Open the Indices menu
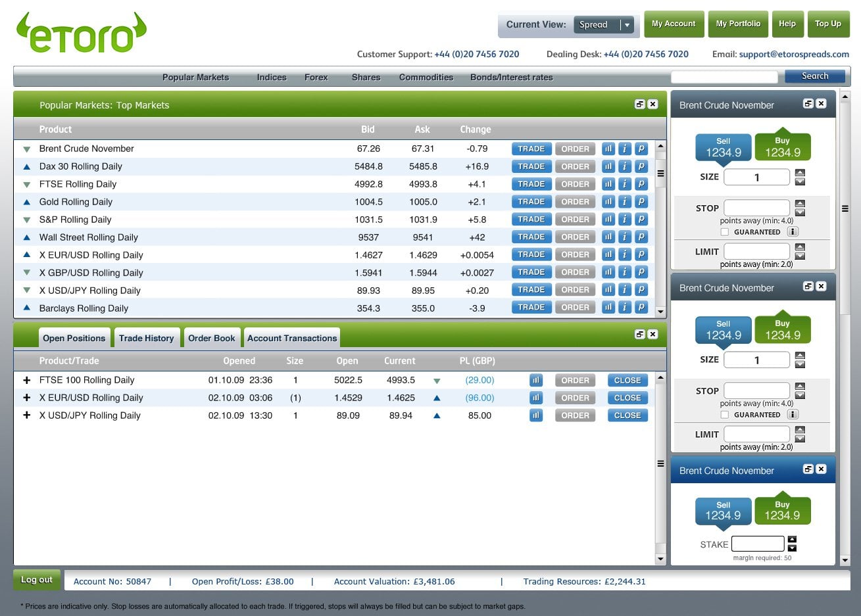 [272, 77]
